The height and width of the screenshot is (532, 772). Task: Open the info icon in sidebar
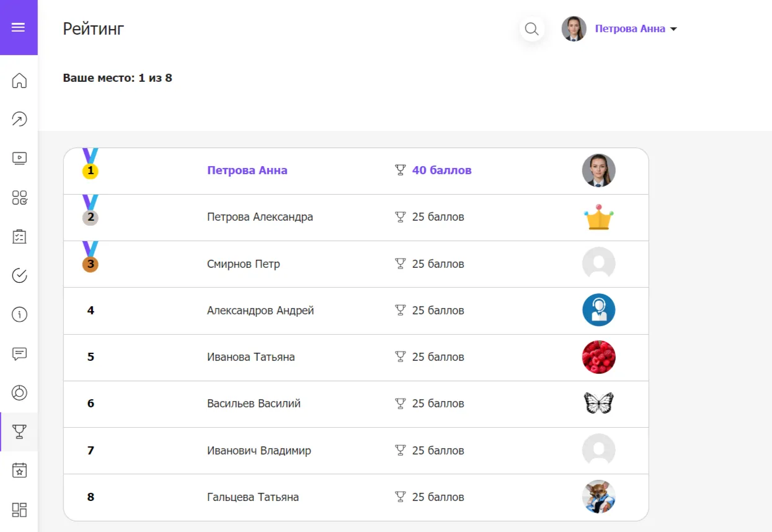(x=19, y=314)
